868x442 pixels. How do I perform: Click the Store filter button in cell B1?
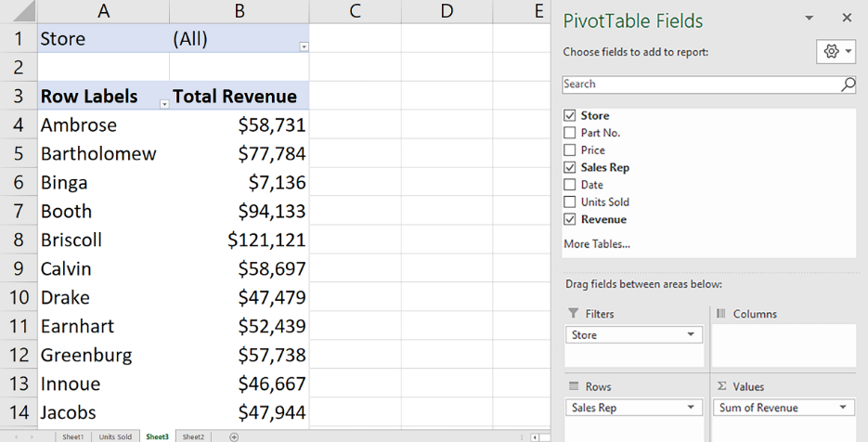click(304, 46)
